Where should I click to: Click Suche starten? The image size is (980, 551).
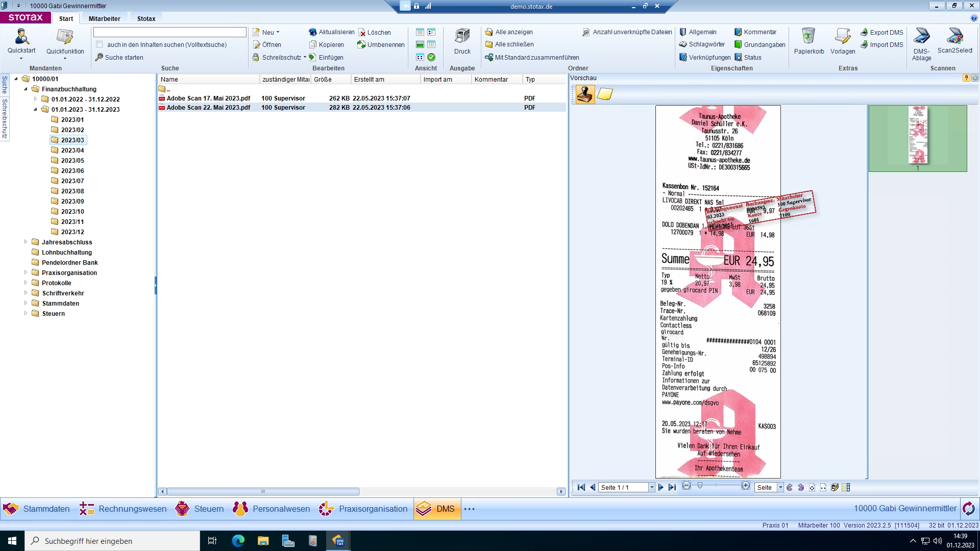[119, 58]
